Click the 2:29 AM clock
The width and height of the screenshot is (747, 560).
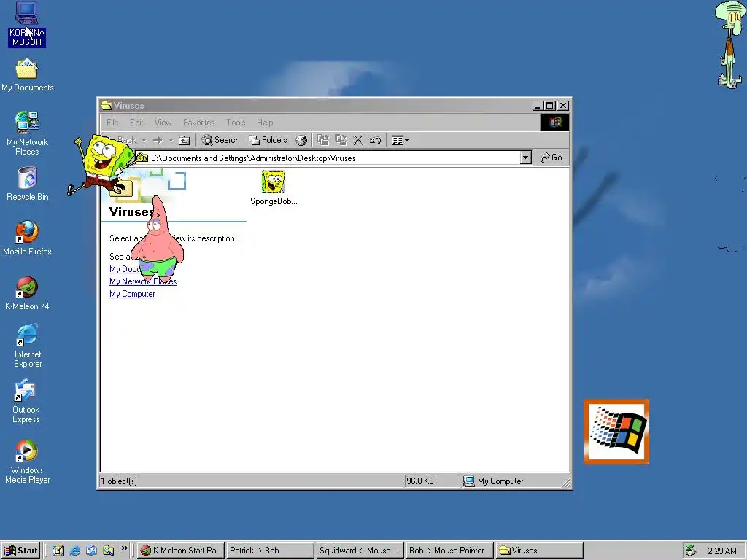click(x=721, y=551)
